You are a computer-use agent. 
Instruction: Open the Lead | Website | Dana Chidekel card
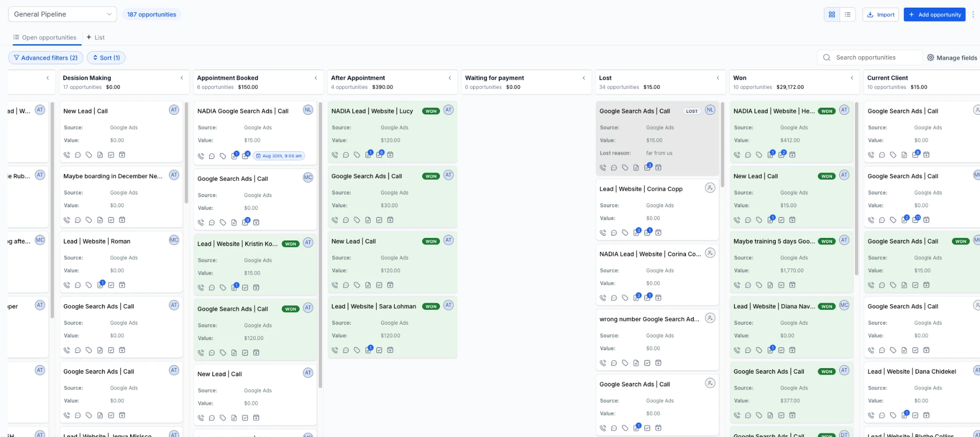click(921, 393)
